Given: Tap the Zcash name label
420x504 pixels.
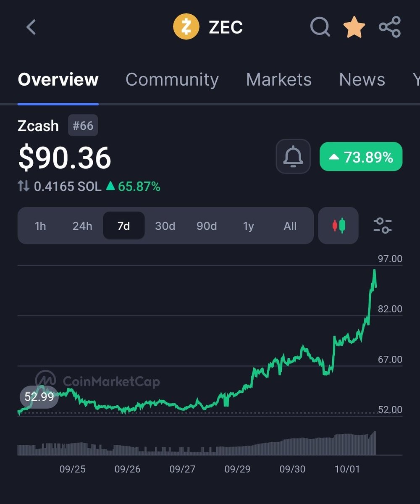Looking at the screenshot, I should (38, 126).
